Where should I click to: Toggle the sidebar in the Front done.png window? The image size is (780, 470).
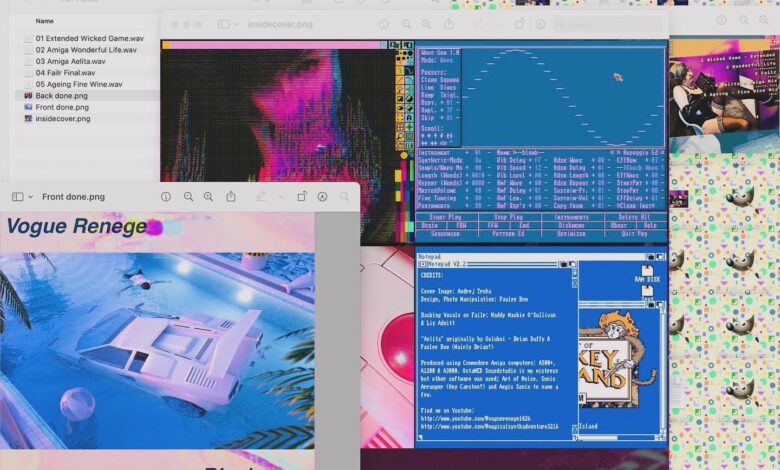pos(17,197)
